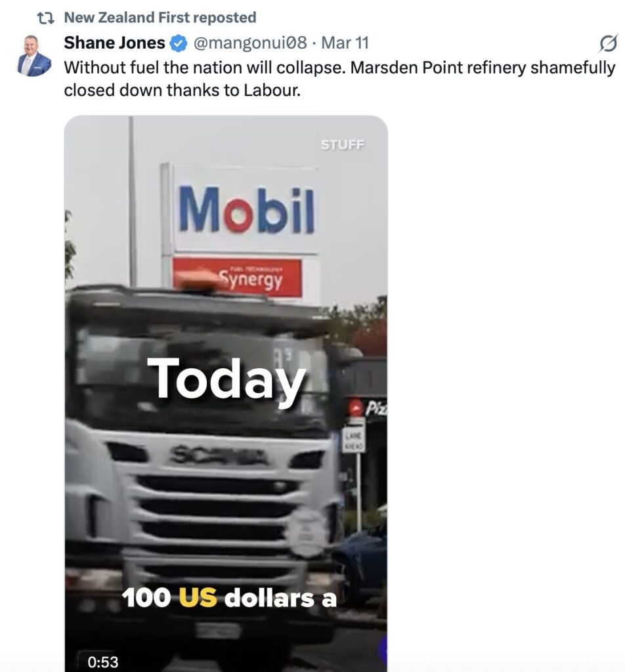Open Shane Jones profile avatar
This screenshot has height=672, width=625.
(34, 56)
